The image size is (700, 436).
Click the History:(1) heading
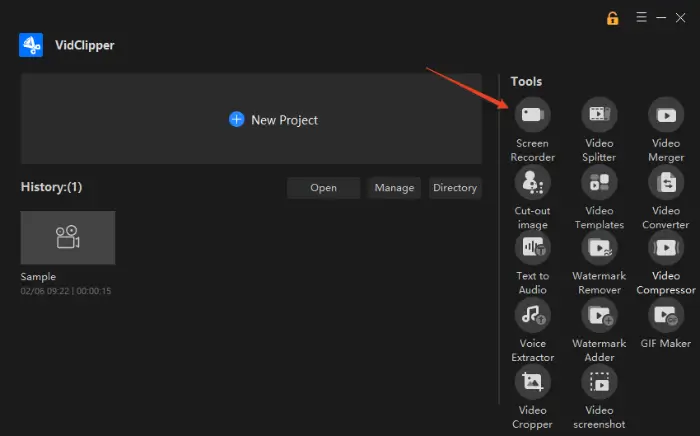[x=51, y=187]
